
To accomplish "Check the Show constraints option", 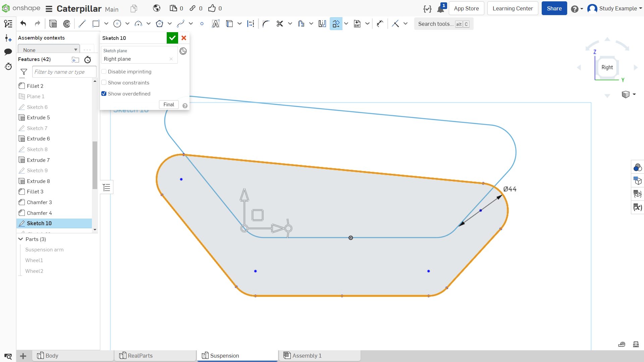I will click(104, 83).
